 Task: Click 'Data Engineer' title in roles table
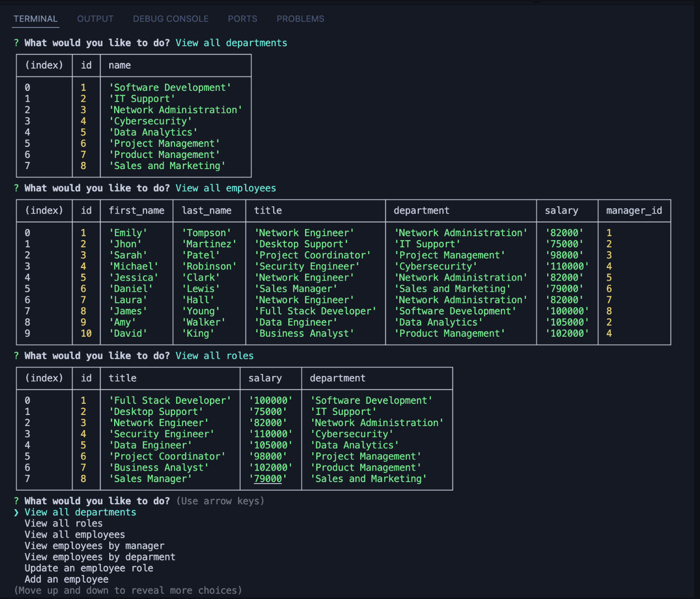tap(150, 445)
